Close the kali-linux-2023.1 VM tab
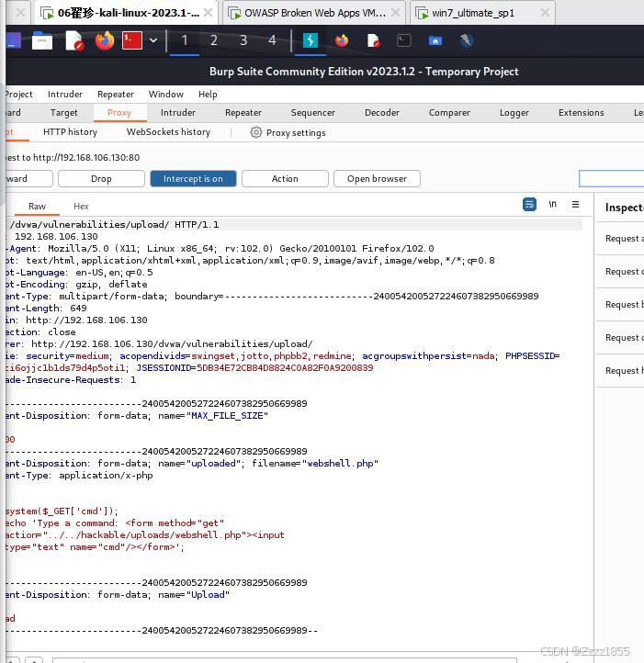This screenshot has width=644, height=663. 208,13
